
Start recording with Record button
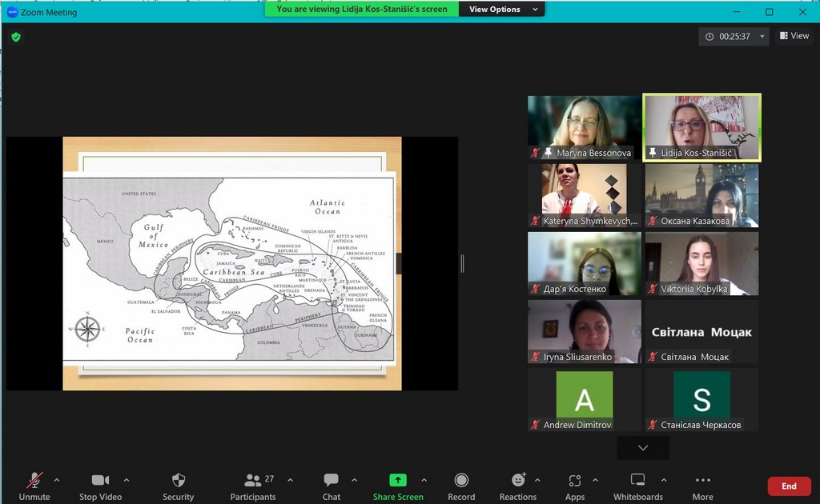click(461, 480)
